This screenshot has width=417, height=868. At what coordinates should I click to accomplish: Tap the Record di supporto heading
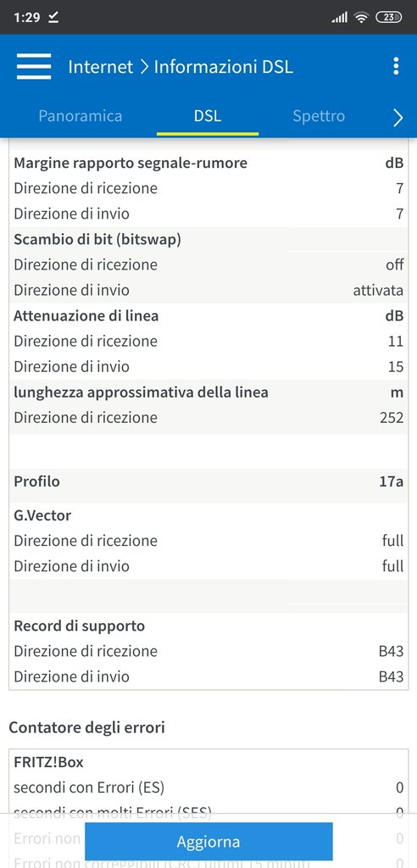click(79, 626)
